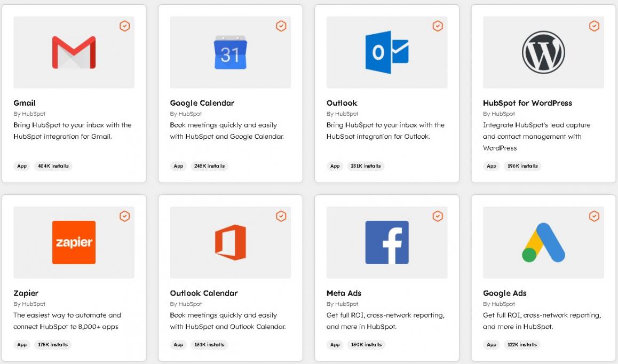Click the certified badge on Google Calendar card
618x364 pixels.
pyautogui.click(x=281, y=26)
